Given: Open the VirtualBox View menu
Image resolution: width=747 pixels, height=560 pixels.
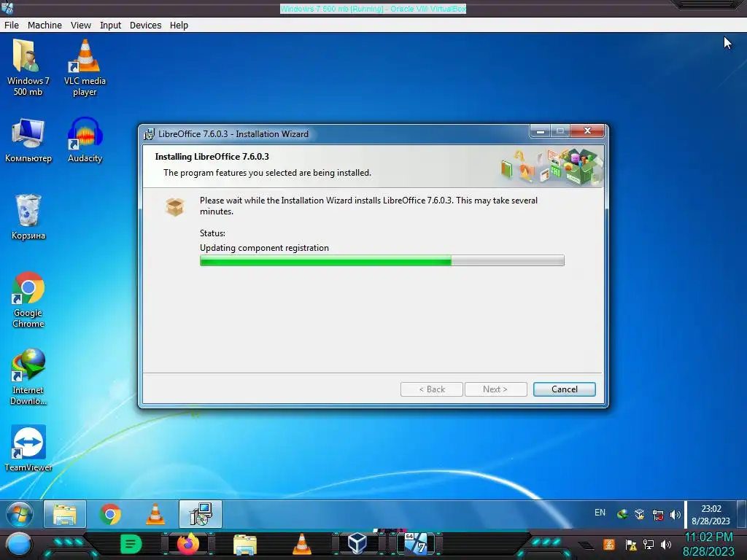Looking at the screenshot, I should [80, 26].
